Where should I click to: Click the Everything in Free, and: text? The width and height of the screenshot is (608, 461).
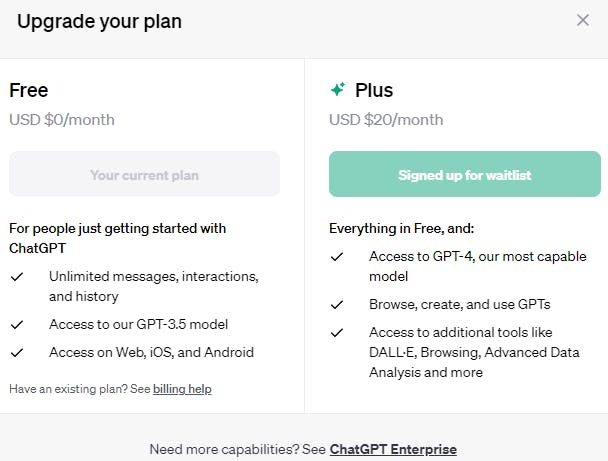tap(402, 228)
